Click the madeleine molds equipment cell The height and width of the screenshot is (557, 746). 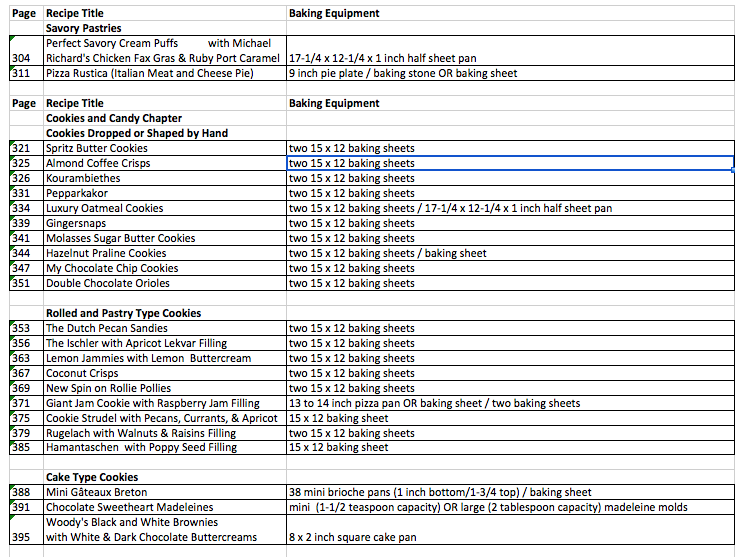tap(510, 507)
